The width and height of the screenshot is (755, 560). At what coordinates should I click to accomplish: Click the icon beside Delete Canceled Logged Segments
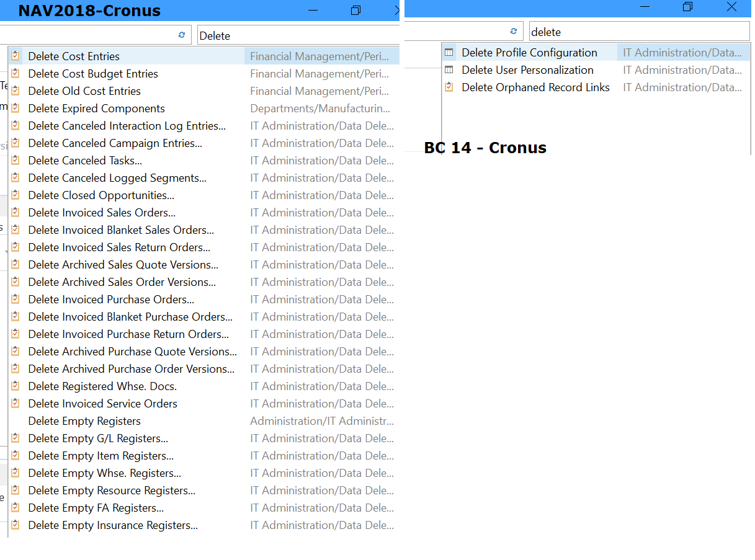[16, 177]
